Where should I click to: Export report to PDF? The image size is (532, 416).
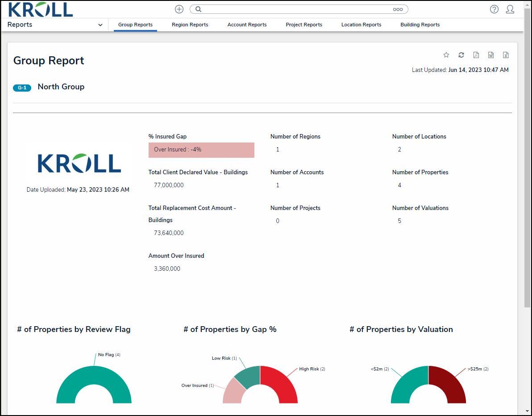[476, 55]
